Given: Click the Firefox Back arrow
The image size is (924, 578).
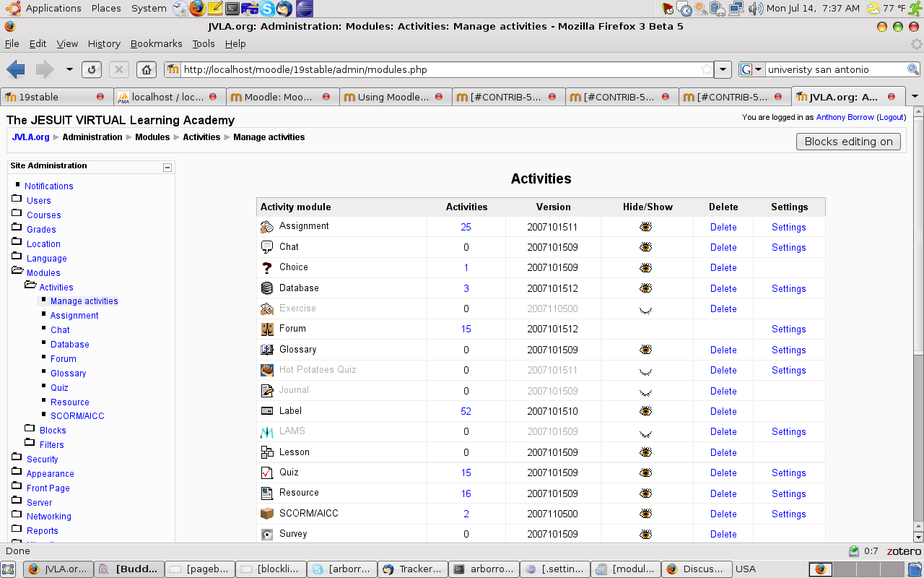Looking at the screenshot, I should pyautogui.click(x=16, y=69).
